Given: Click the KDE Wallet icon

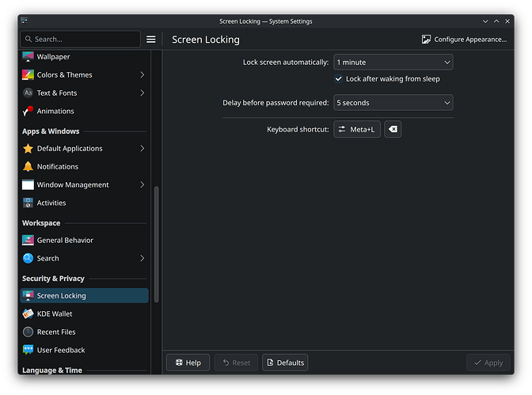Looking at the screenshot, I should tap(28, 314).
